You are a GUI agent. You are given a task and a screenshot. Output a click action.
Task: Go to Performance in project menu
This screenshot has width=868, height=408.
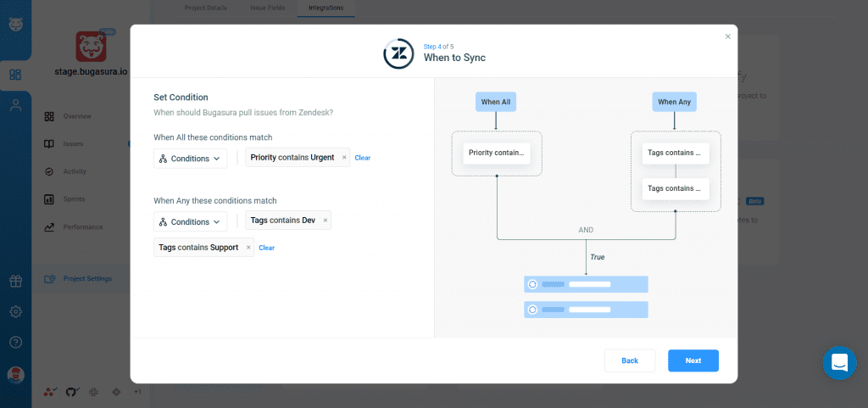tap(82, 227)
